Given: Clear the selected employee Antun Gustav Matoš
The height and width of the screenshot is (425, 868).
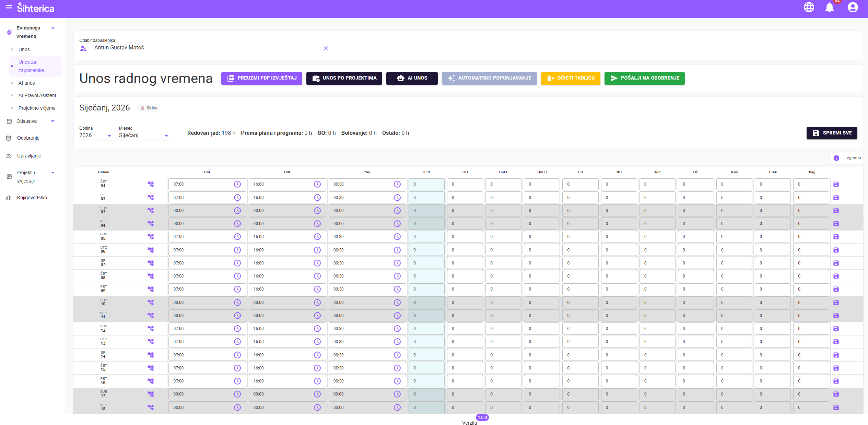Looking at the screenshot, I should pyautogui.click(x=326, y=48).
